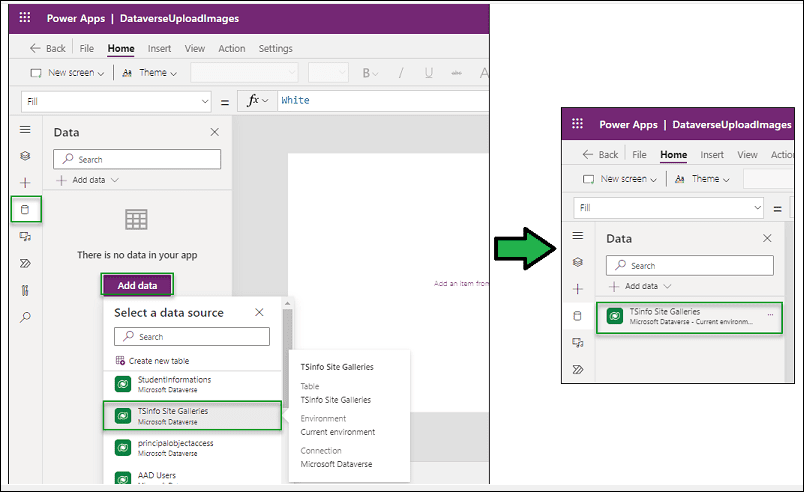Open Power Automate icon in left sidebar
Screen dimensions: 804x492
click(25, 263)
